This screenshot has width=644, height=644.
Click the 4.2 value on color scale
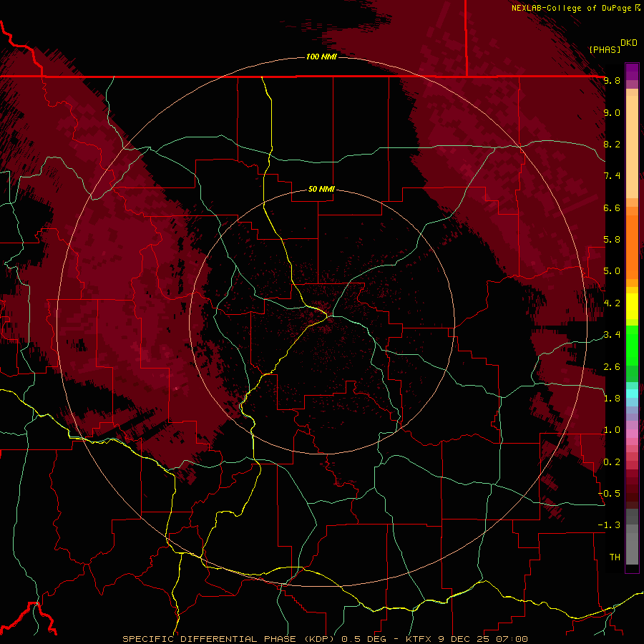612,303
